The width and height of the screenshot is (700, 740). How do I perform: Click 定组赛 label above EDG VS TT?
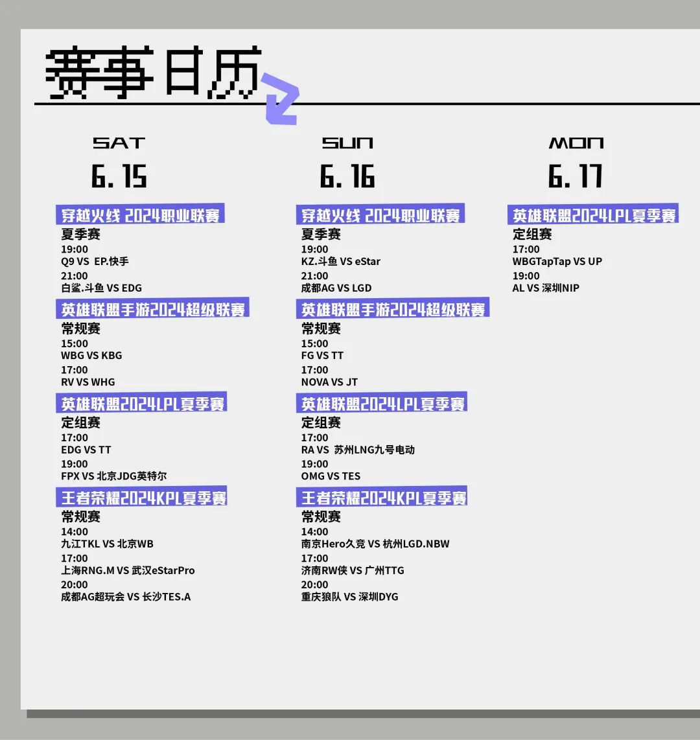81,422
